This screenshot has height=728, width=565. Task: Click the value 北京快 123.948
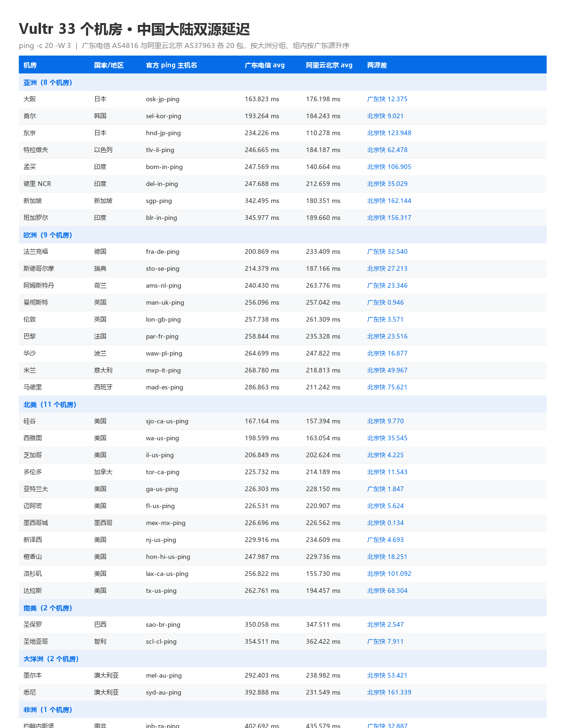(389, 133)
